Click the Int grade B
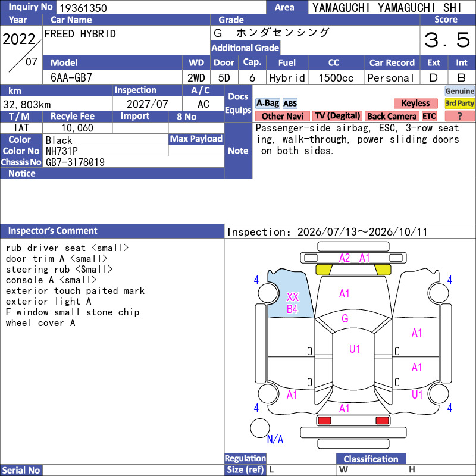Viewport: 476px width, 476px height. tap(462, 78)
